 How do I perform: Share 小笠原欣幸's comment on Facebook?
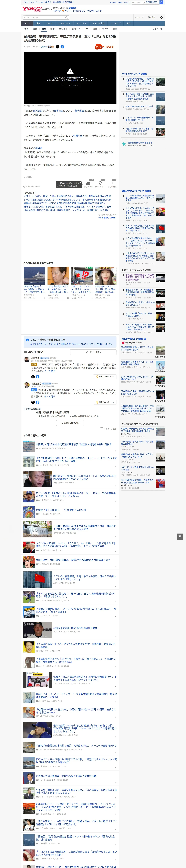[x=38, y=402]
